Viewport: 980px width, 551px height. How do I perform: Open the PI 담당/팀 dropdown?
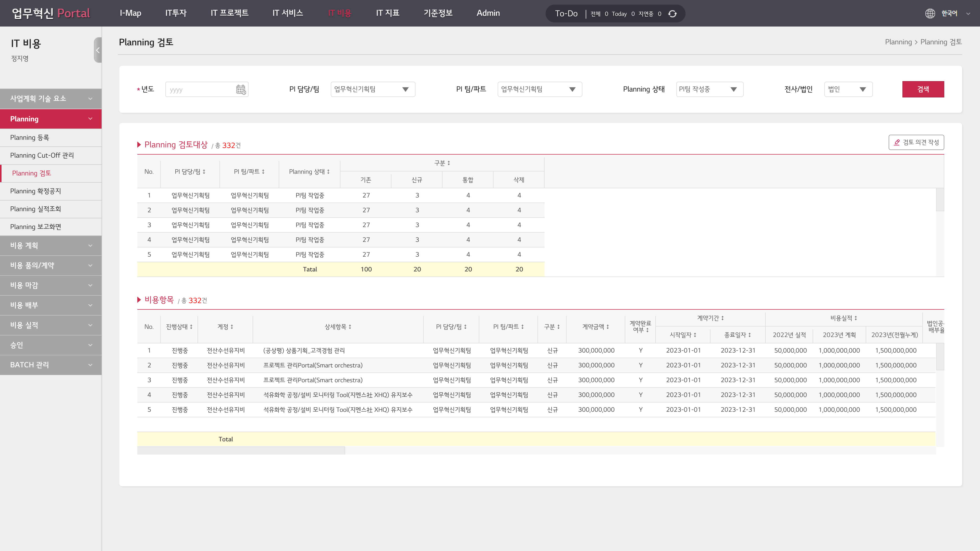coord(373,89)
